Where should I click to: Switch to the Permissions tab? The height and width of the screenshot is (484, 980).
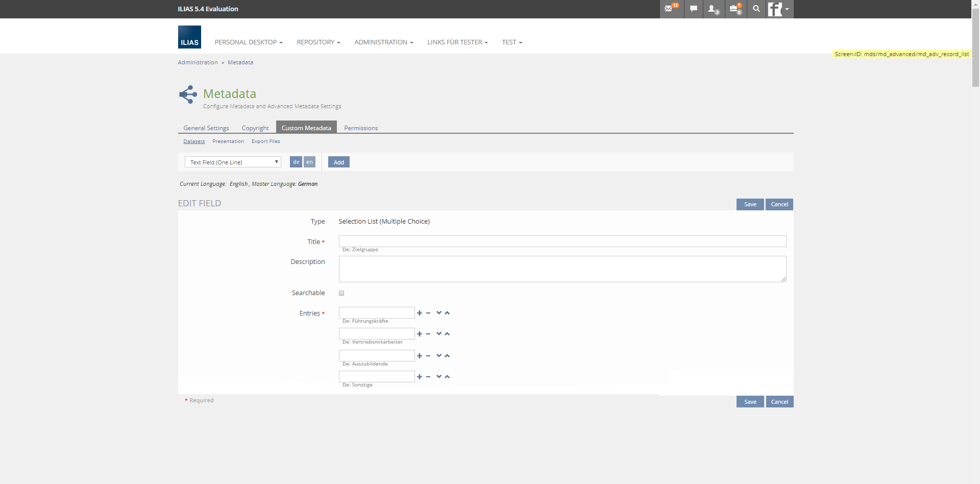click(361, 128)
